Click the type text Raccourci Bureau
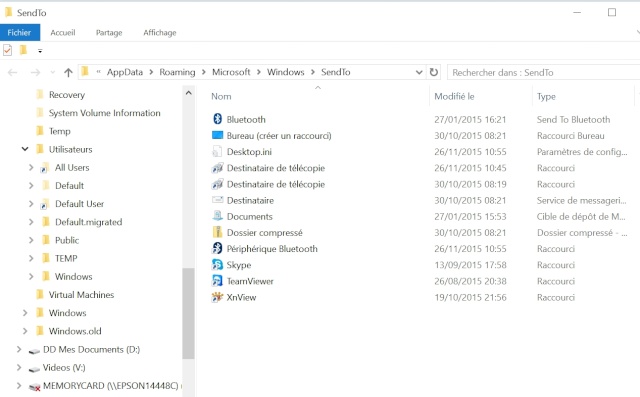 571,136
